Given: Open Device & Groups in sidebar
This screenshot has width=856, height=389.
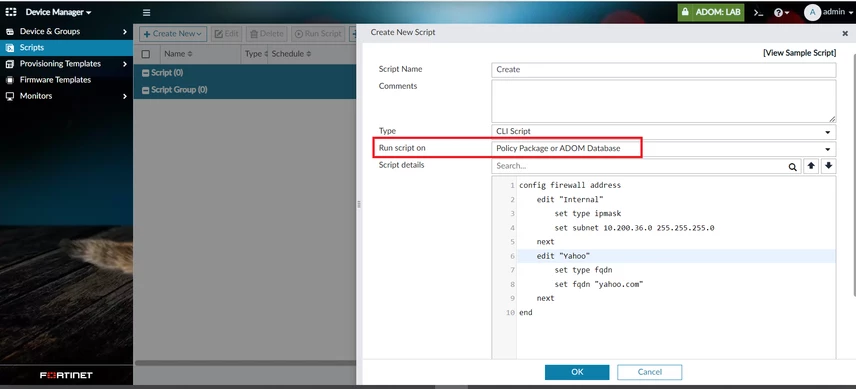Looking at the screenshot, I should point(50,32).
